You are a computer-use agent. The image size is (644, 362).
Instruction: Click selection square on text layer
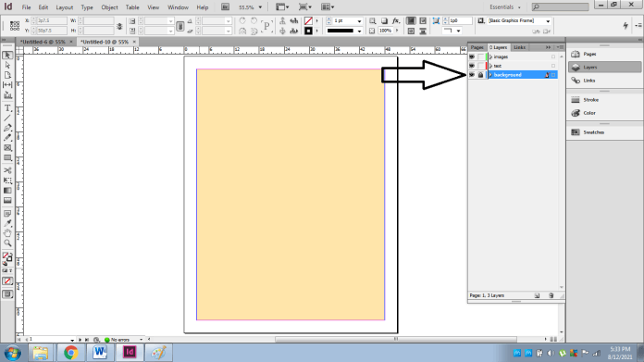pyautogui.click(x=553, y=66)
